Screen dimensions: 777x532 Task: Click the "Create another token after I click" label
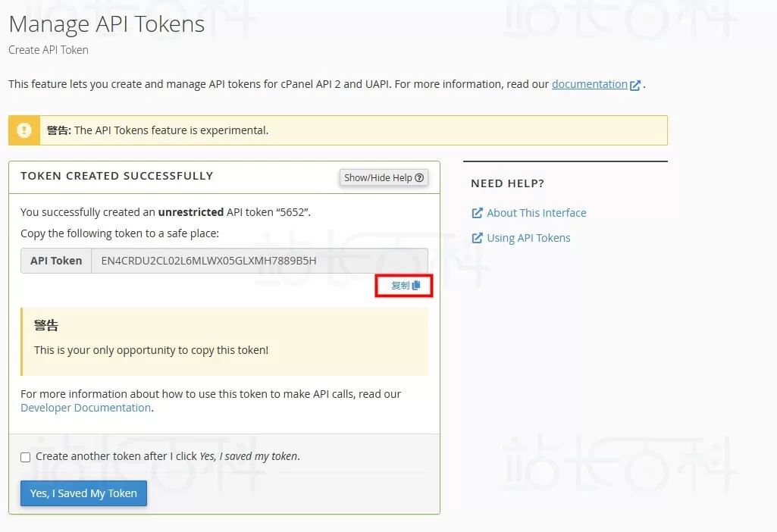pos(116,456)
